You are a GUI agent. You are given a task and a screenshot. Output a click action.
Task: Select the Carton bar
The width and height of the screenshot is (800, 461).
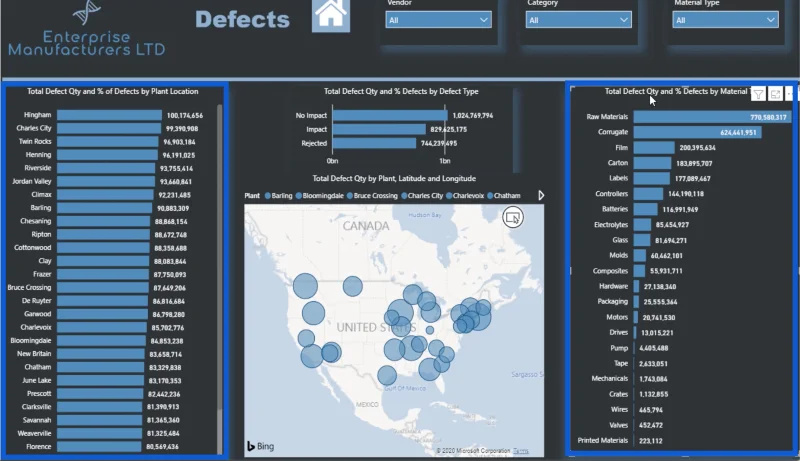[653, 163]
